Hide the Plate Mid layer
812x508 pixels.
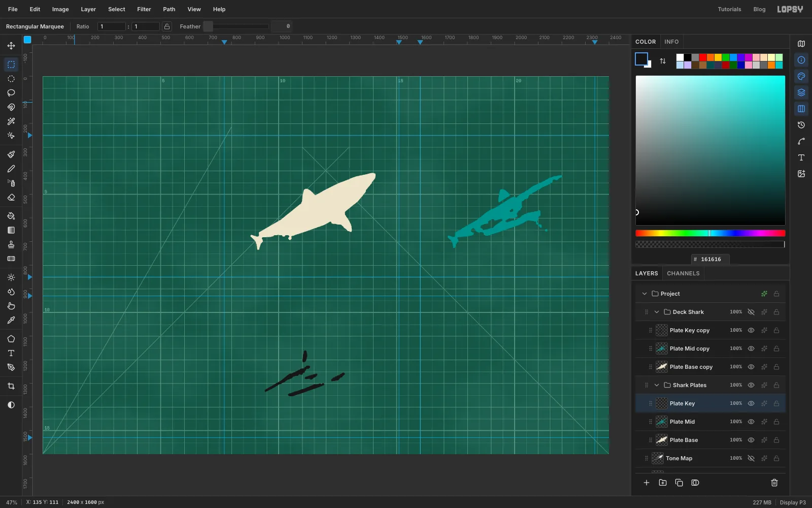pyautogui.click(x=751, y=422)
